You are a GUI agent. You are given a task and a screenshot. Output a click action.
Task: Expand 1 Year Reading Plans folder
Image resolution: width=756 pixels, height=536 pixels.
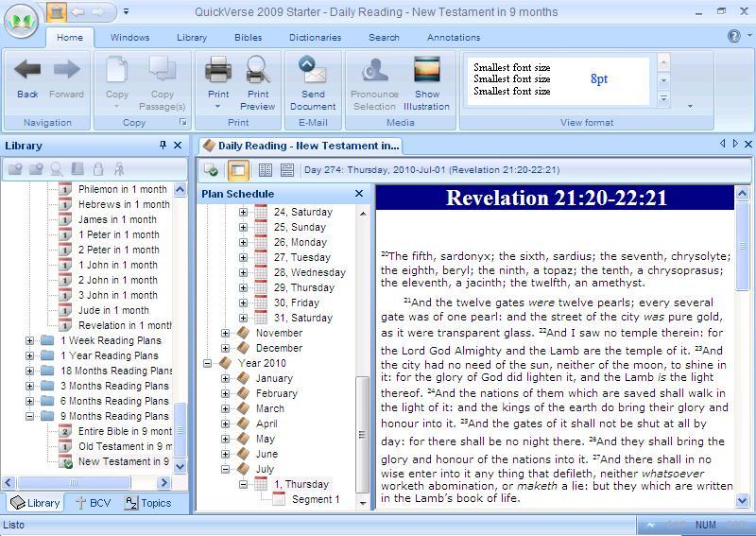coord(30,355)
